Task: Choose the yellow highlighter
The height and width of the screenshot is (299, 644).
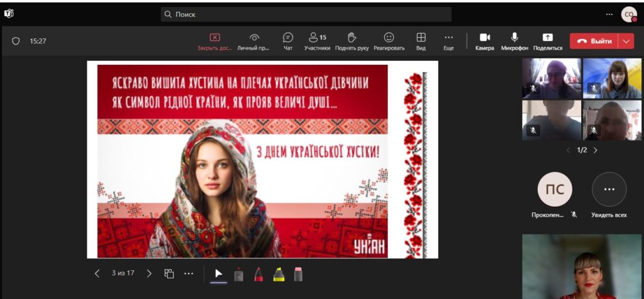Action: click(279, 274)
